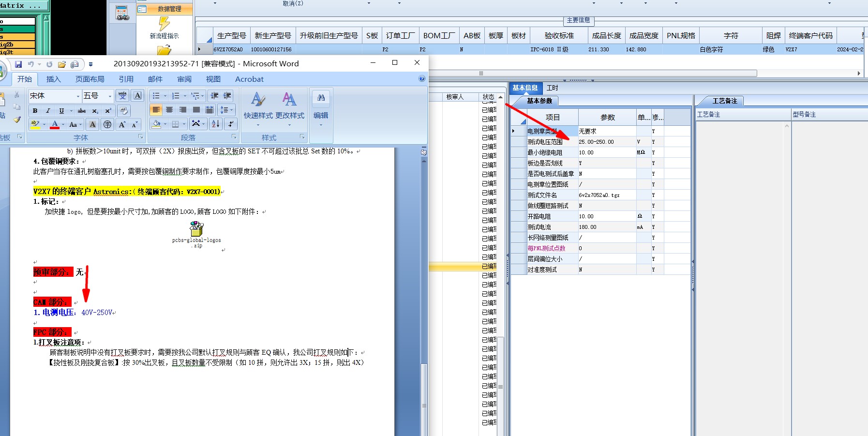Cut selection with scissors icon
868x436 pixels.
[17, 95]
